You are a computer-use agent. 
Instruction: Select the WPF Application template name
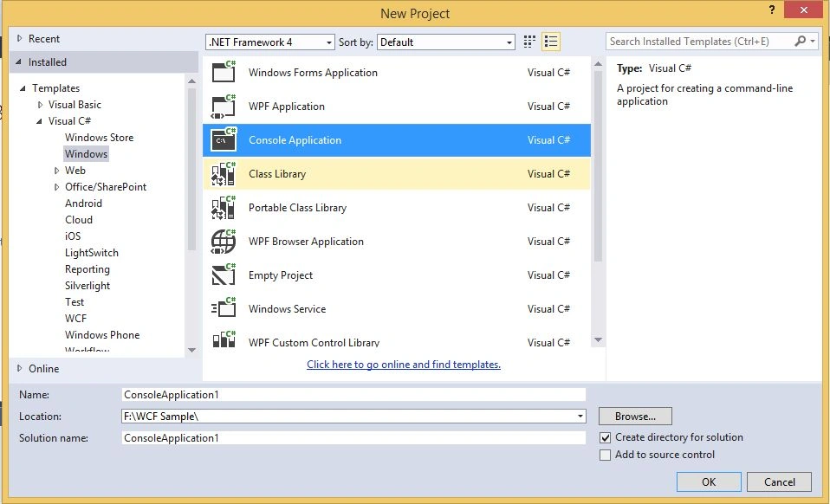click(287, 107)
